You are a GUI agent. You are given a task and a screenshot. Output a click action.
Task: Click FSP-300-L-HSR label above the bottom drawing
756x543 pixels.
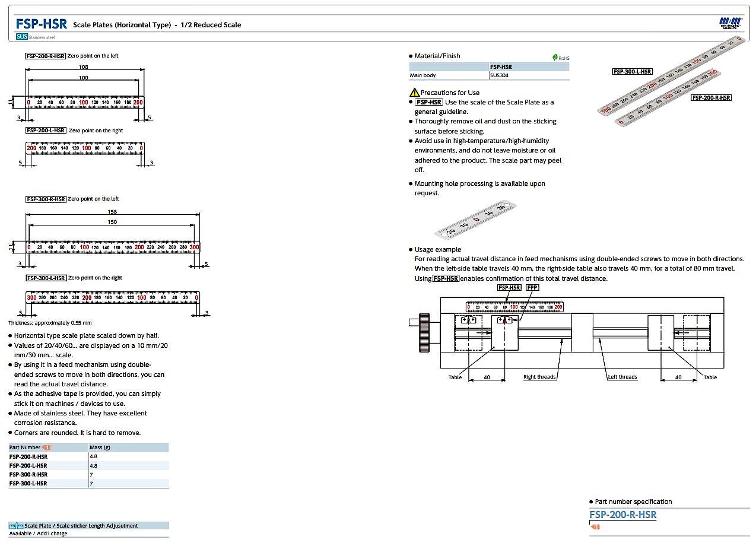coord(46,278)
